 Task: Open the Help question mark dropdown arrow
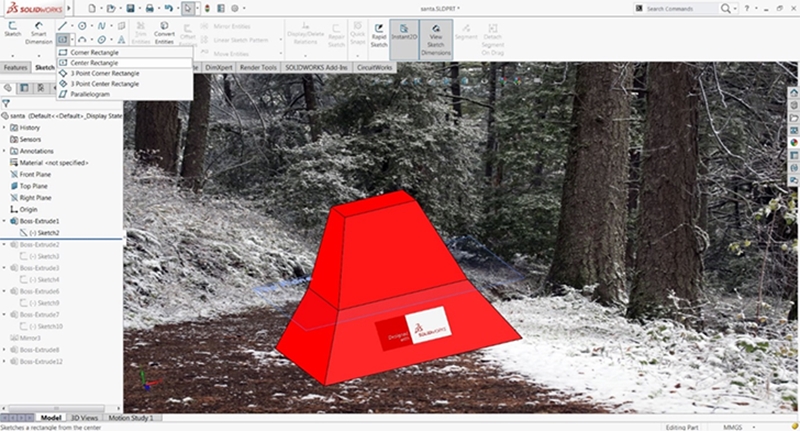756,9
